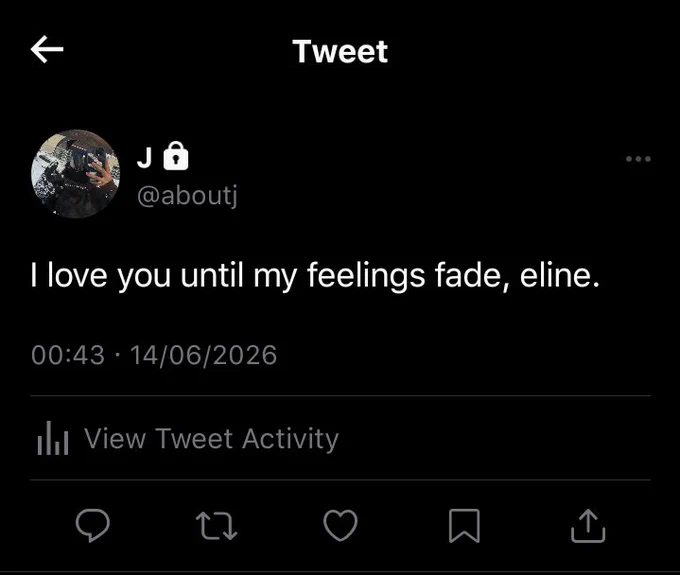Viewport: 680px width, 575px height.
Task: Share the tweet via the upload icon
Action: [x=588, y=526]
